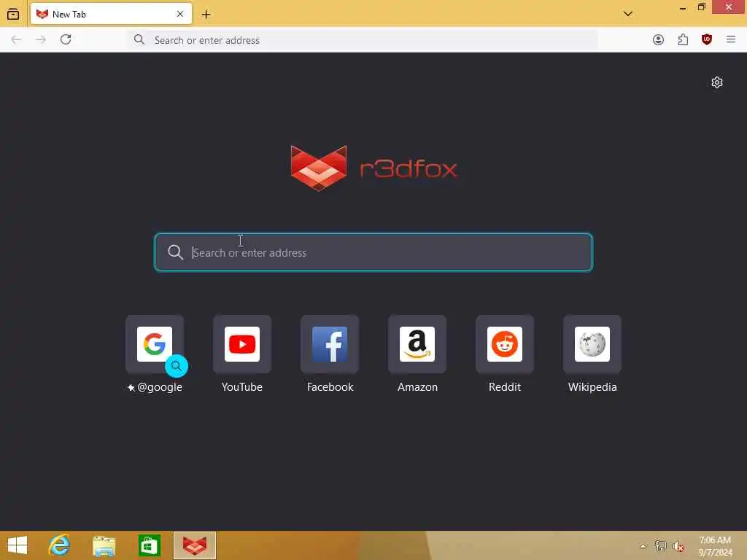747x560 pixels.
Task: Open the Firefox View icon in tab bar
Action: 13,15
